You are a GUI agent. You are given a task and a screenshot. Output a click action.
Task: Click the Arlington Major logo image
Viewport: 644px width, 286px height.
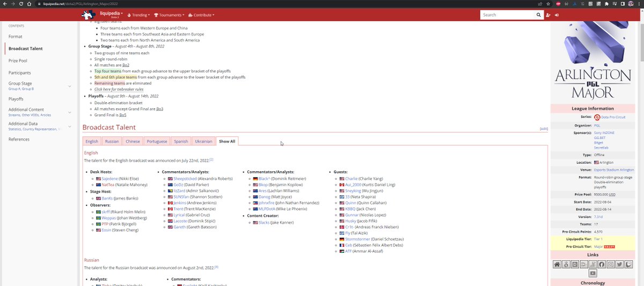pyautogui.click(x=592, y=62)
